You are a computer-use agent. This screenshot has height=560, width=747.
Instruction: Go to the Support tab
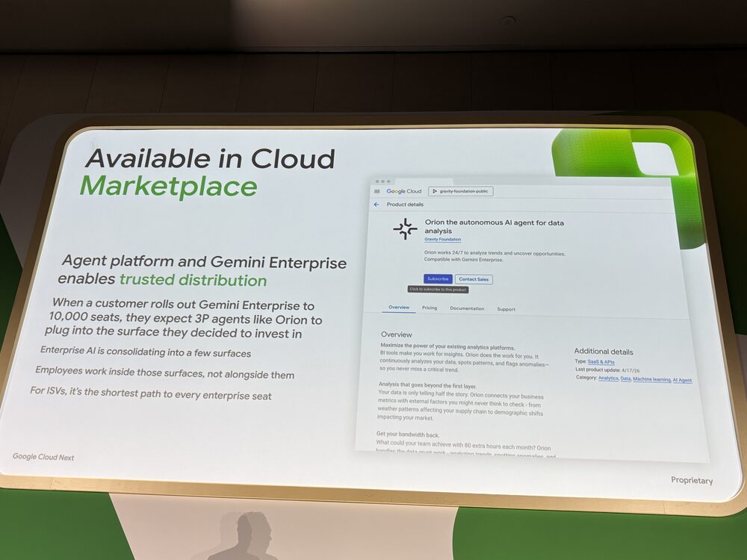(x=506, y=309)
